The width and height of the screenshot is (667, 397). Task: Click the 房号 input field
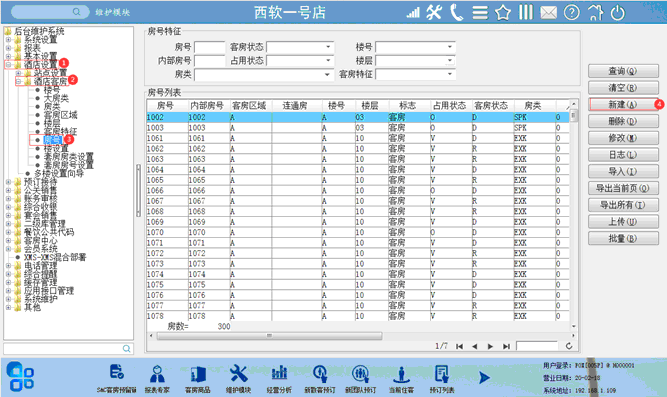pos(210,47)
